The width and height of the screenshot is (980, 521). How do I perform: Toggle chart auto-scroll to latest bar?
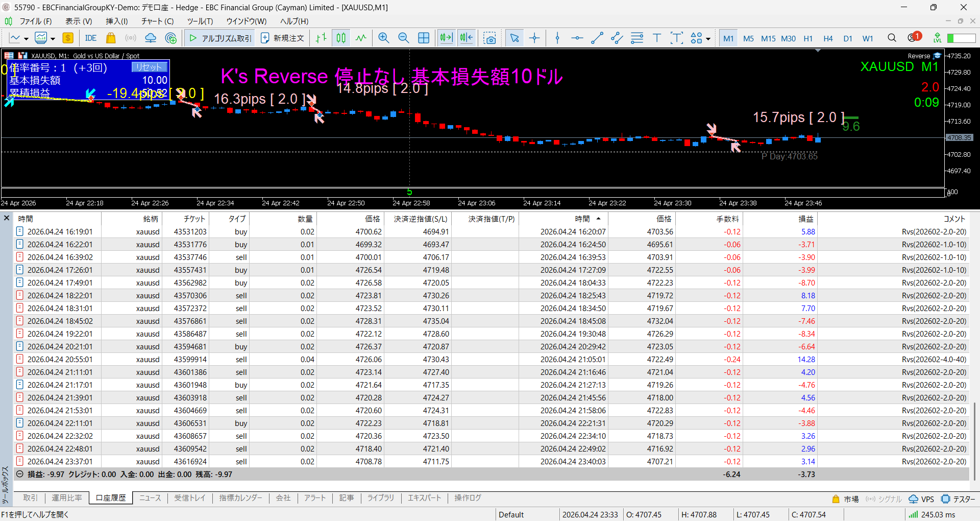coord(446,38)
